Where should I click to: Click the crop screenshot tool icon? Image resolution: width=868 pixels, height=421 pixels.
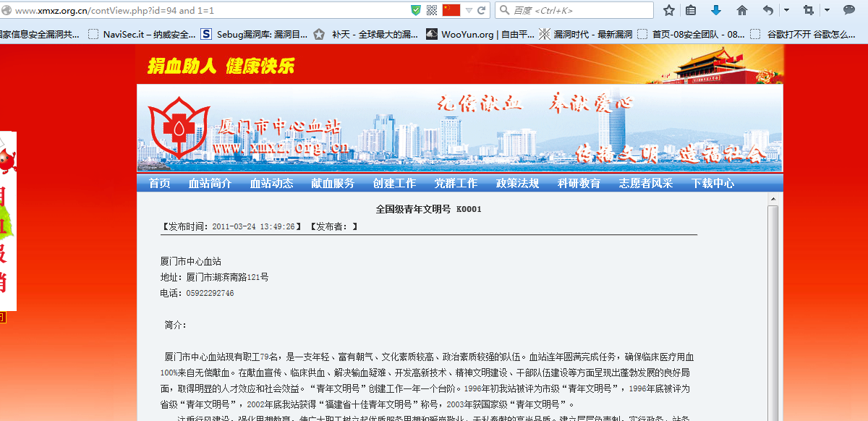tap(809, 10)
